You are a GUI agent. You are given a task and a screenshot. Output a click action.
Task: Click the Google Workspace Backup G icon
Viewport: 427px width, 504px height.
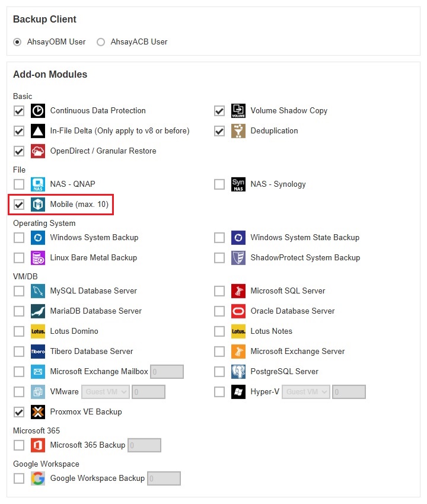(x=38, y=479)
